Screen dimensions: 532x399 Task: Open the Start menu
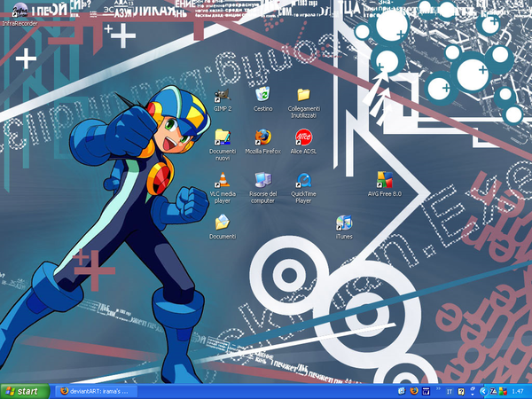tap(25, 392)
